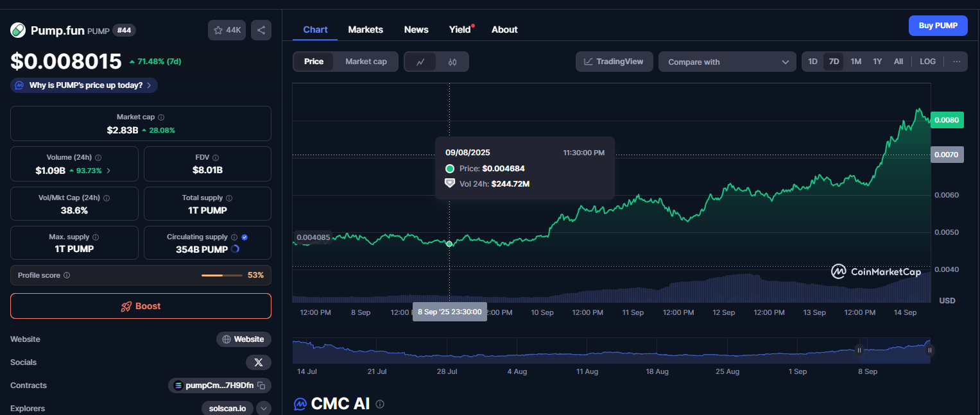
Task: Click the Boost button
Action: (141, 306)
